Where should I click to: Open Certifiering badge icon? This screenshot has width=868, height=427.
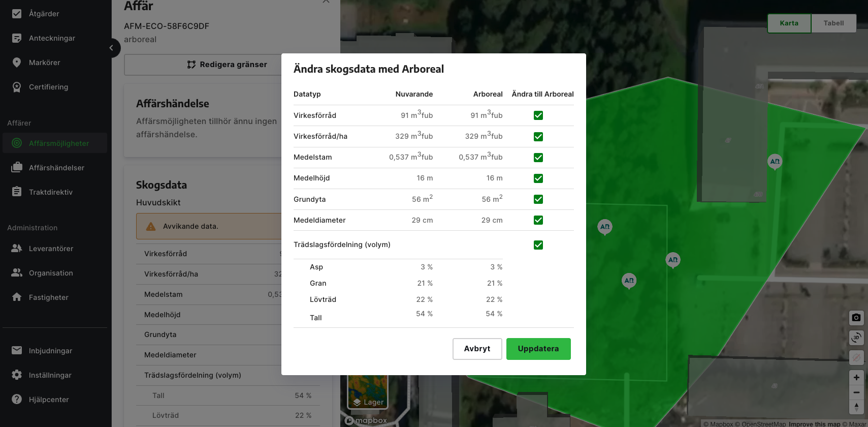tap(17, 87)
